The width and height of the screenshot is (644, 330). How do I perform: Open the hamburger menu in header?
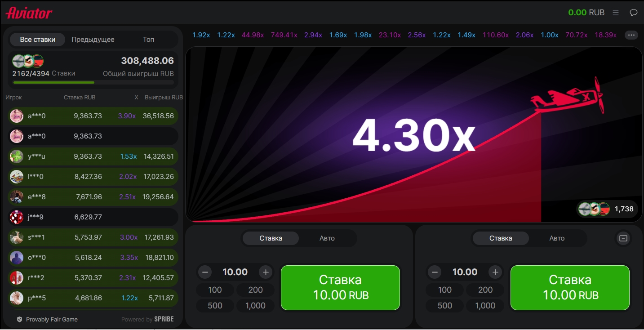[616, 13]
